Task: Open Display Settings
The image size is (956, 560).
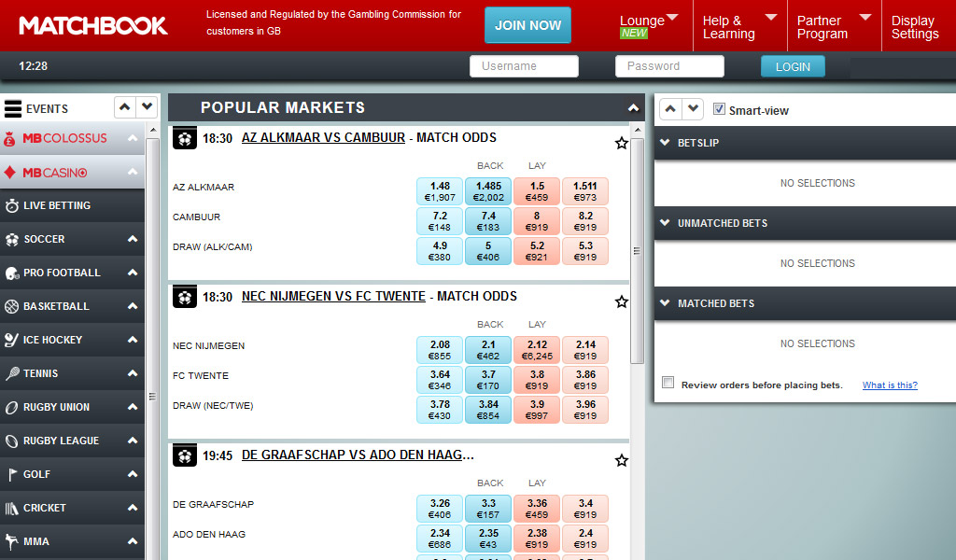Action: point(915,27)
